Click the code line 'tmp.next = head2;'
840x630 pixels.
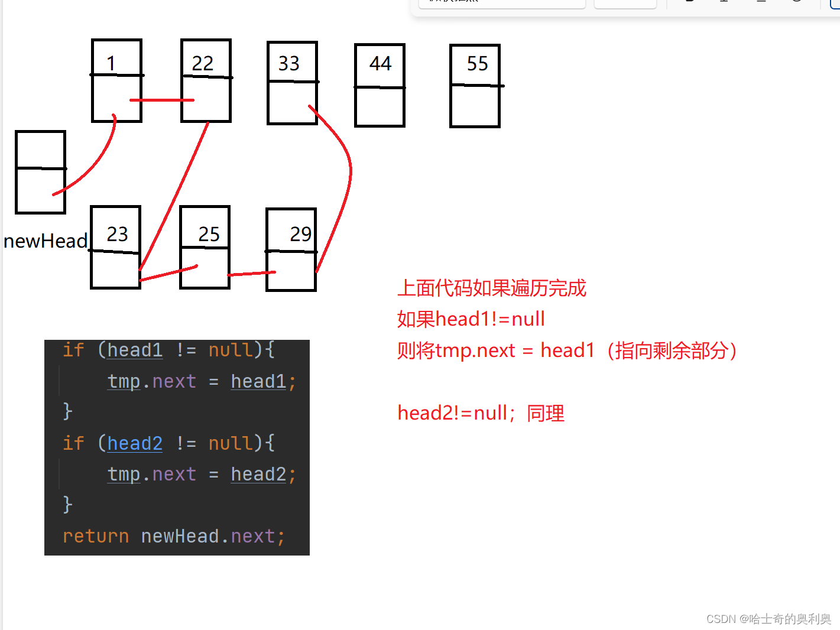point(202,474)
